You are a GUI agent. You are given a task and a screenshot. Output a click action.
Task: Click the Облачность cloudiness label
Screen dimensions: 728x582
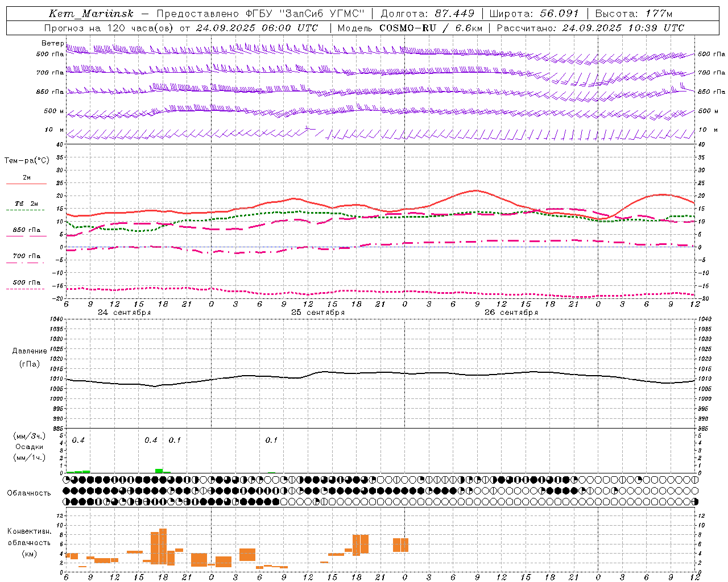click(29, 493)
